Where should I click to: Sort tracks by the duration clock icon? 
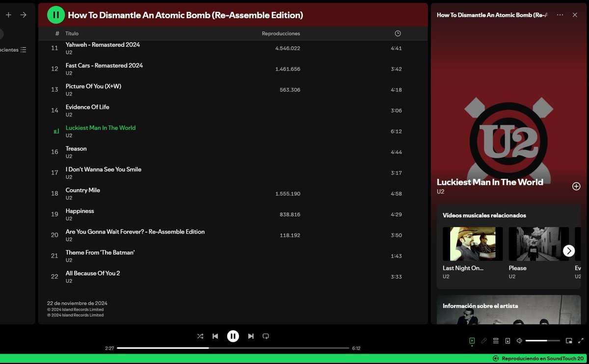pyautogui.click(x=398, y=33)
